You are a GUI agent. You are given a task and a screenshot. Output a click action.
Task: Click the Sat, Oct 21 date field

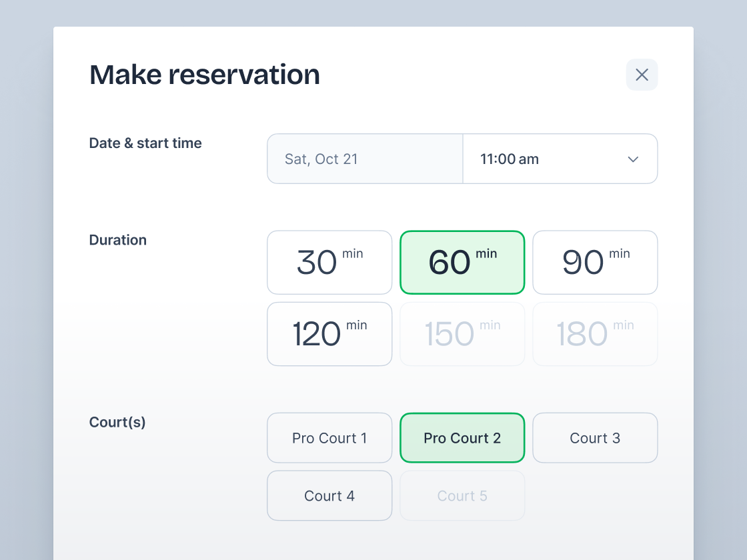coord(365,159)
